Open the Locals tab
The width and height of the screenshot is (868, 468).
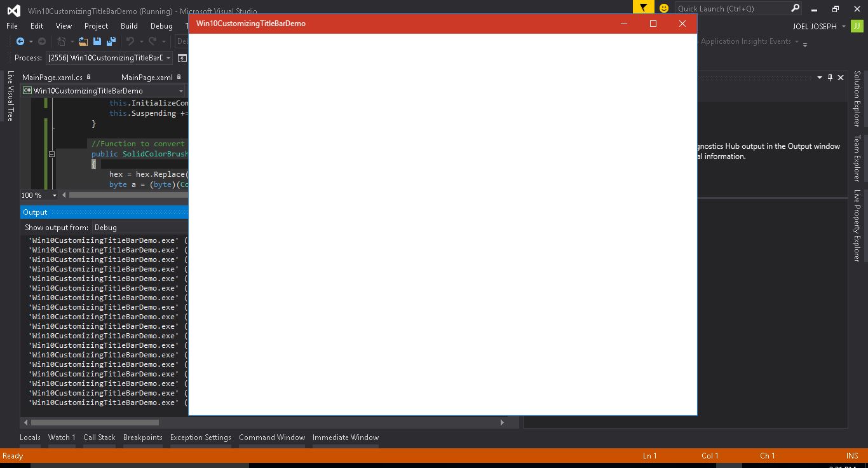tap(30, 437)
